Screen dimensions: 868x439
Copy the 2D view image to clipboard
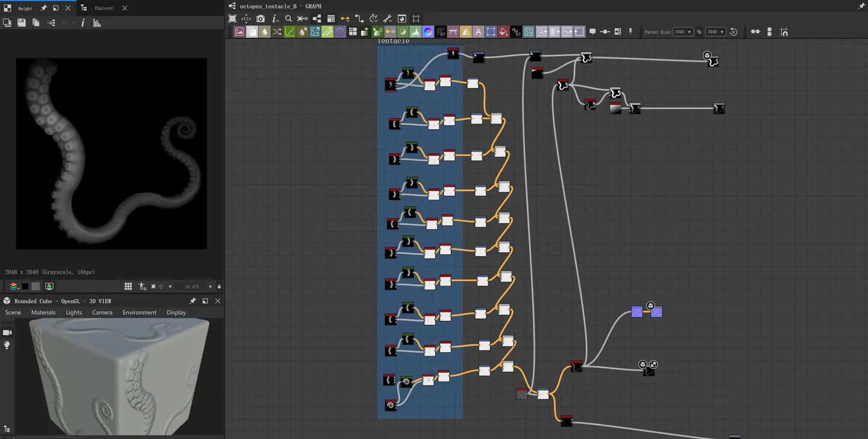tap(36, 23)
